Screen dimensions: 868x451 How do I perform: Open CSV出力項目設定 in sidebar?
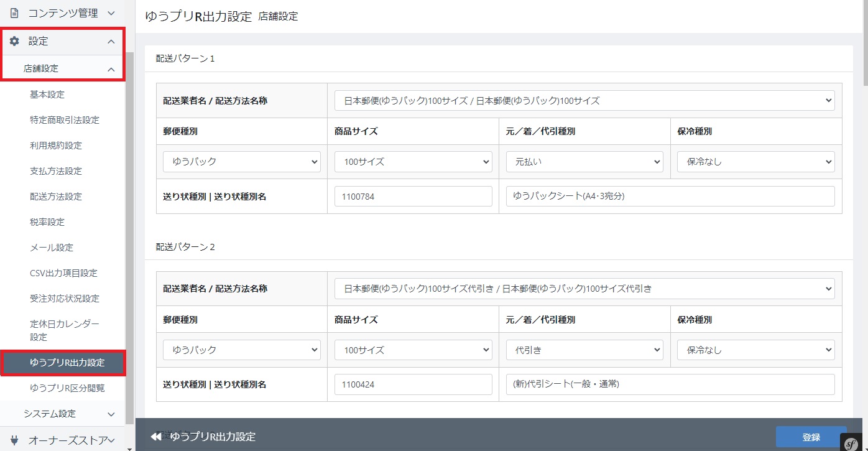coord(63,273)
